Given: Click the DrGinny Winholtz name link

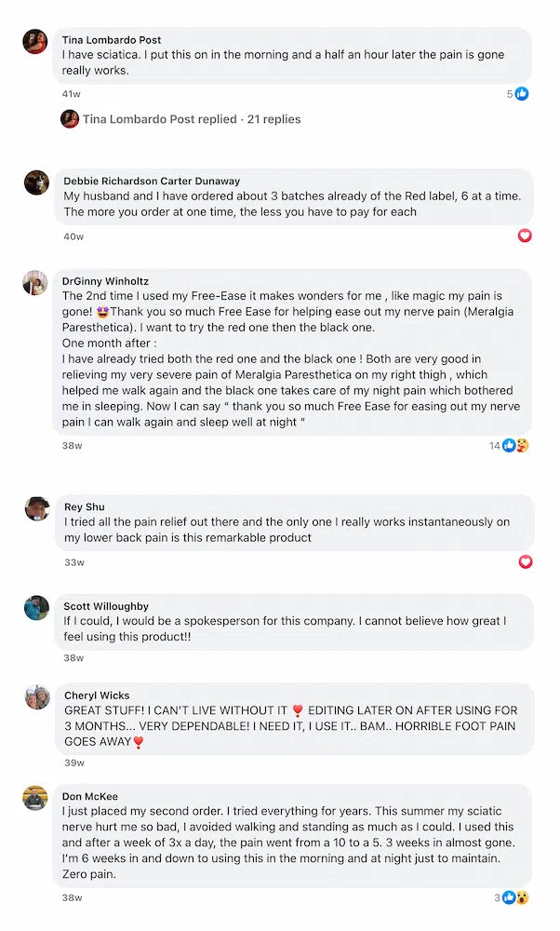Looking at the screenshot, I should [105, 281].
